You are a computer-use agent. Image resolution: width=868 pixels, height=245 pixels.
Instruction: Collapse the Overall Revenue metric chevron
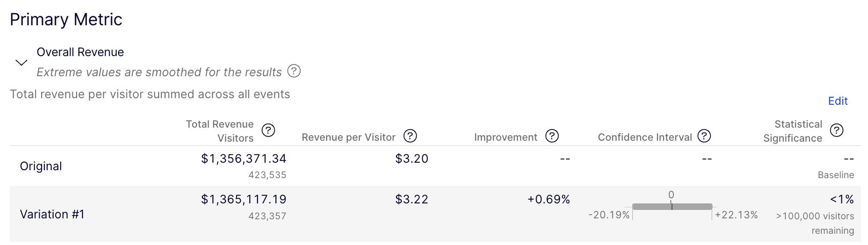pyautogui.click(x=21, y=63)
